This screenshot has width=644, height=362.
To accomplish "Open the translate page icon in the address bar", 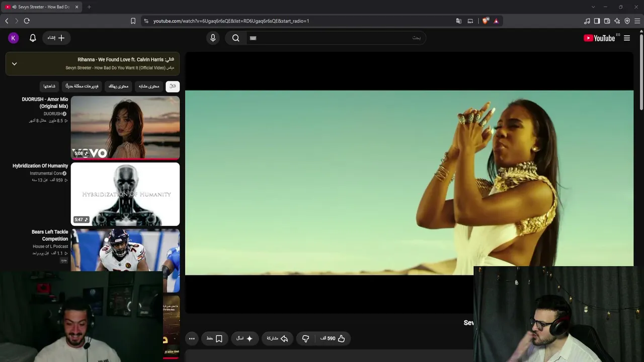I will [x=458, y=21].
